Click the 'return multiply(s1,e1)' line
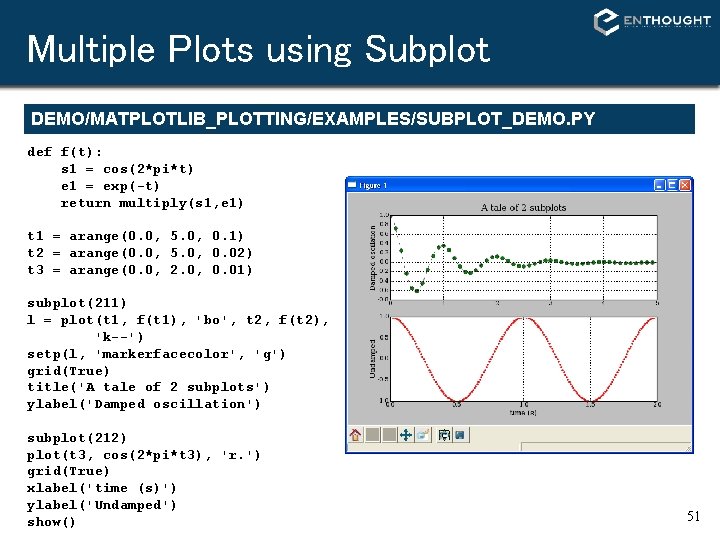The width and height of the screenshot is (720, 540). coord(152,203)
